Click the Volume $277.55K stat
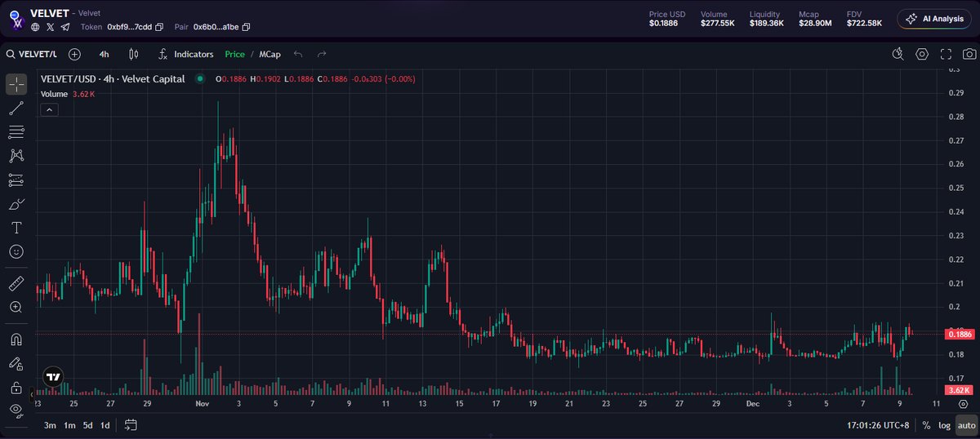 coord(718,19)
